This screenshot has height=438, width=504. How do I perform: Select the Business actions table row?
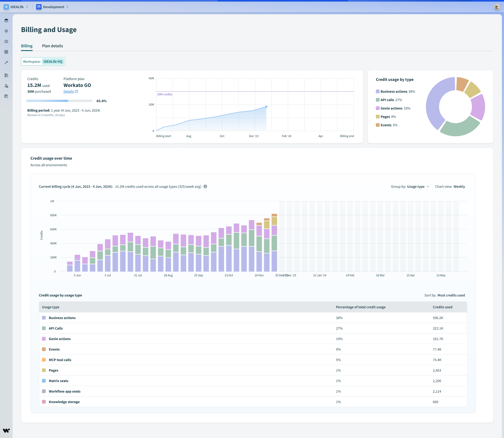pos(253,318)
